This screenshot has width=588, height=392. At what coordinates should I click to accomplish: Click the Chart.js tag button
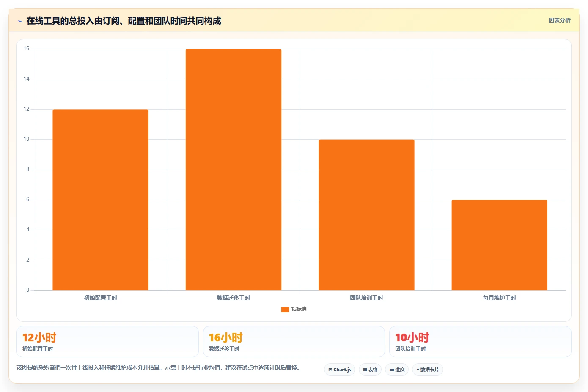[x=340, y=370]
